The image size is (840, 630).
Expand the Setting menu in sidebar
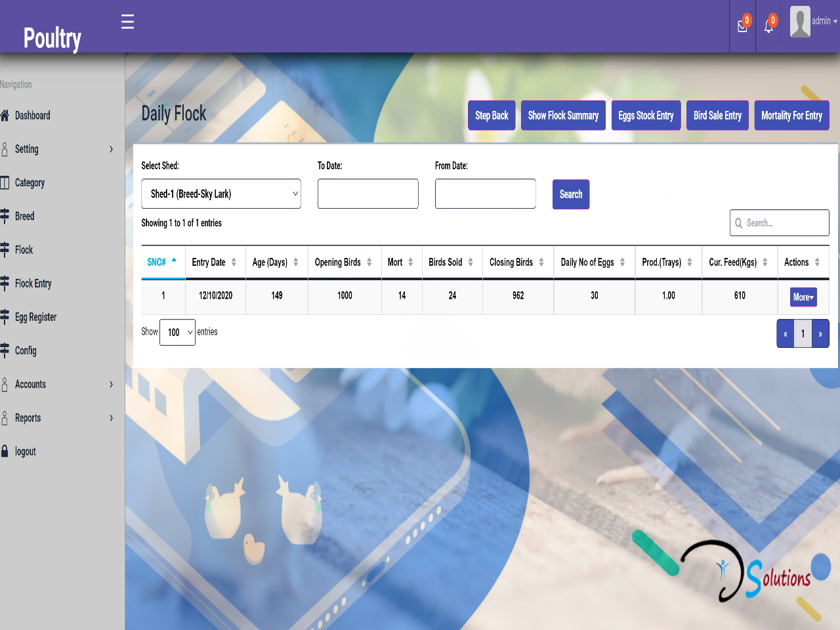point(59,150)
